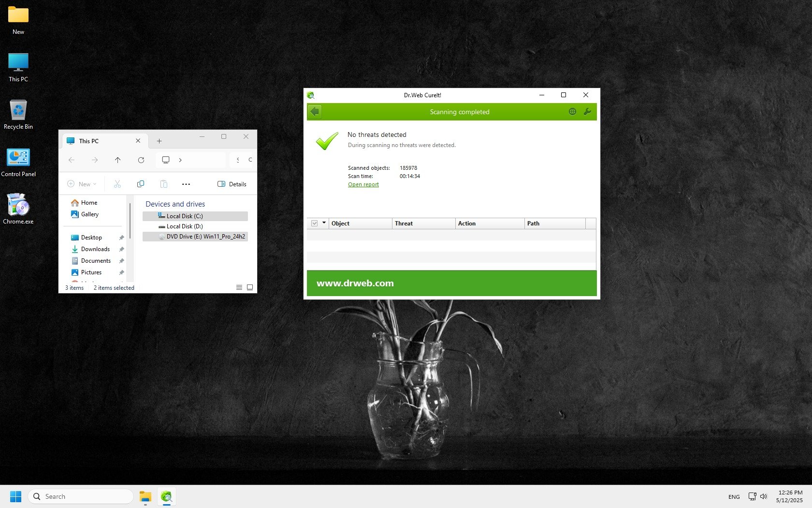Screen dimensions: 812x508
Task: Select Local Disk (D:) drive
Action: [x=185, y=226]
